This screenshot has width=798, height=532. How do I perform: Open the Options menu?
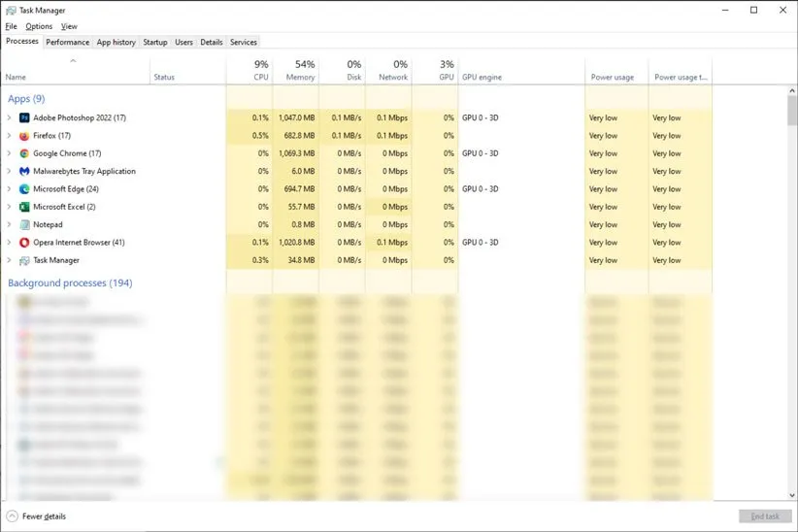(x=39, y=26)
